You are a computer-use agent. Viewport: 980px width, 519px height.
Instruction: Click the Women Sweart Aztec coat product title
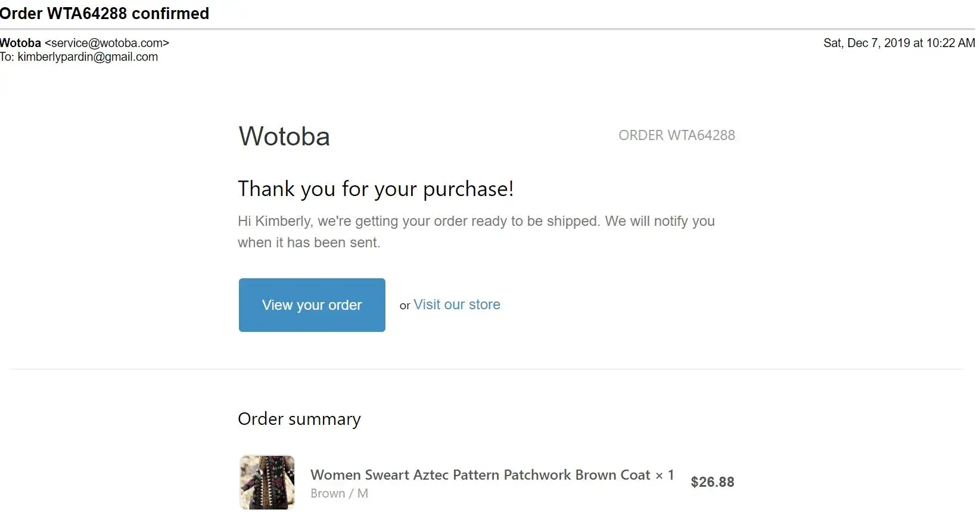(x=480, y=475)
